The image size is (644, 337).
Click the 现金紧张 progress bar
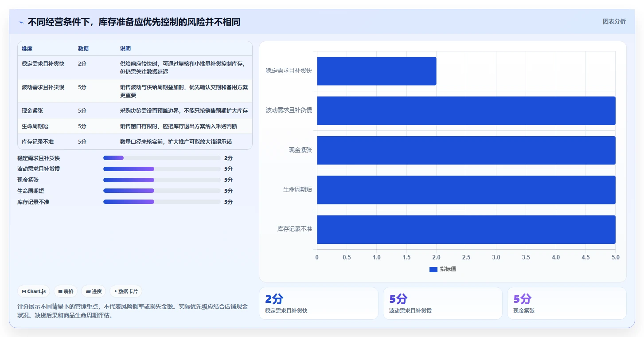[162, 180]
